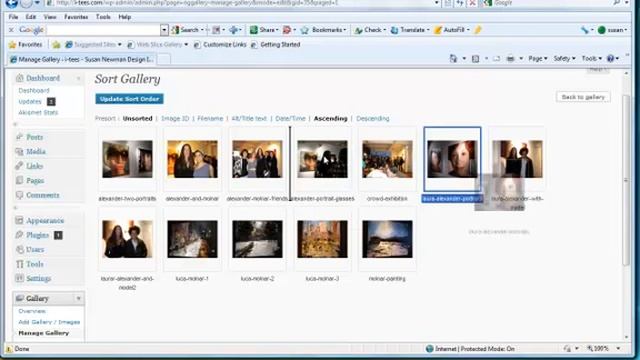Click the Add to Favorites bar icon

(56, 44)
